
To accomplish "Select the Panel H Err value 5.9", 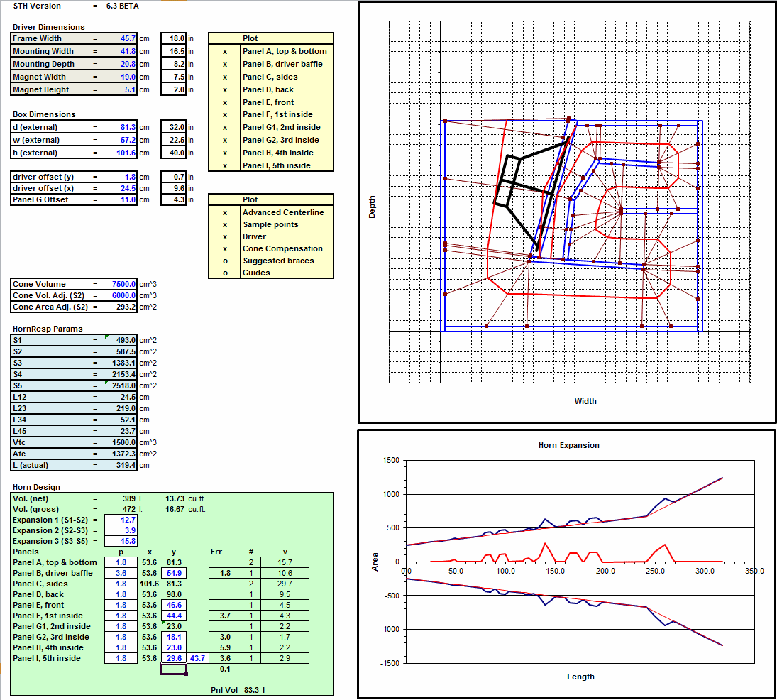I will coord(225,647).
